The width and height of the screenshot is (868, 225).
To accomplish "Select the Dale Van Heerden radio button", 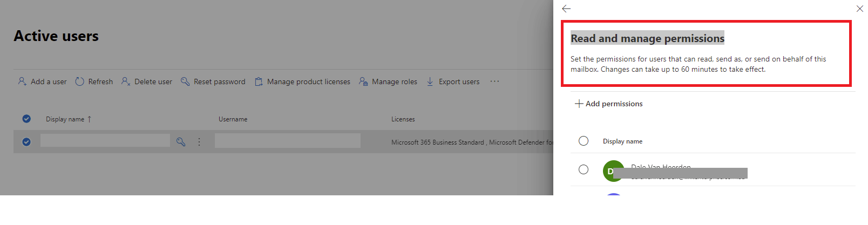I will click(584, 169).
